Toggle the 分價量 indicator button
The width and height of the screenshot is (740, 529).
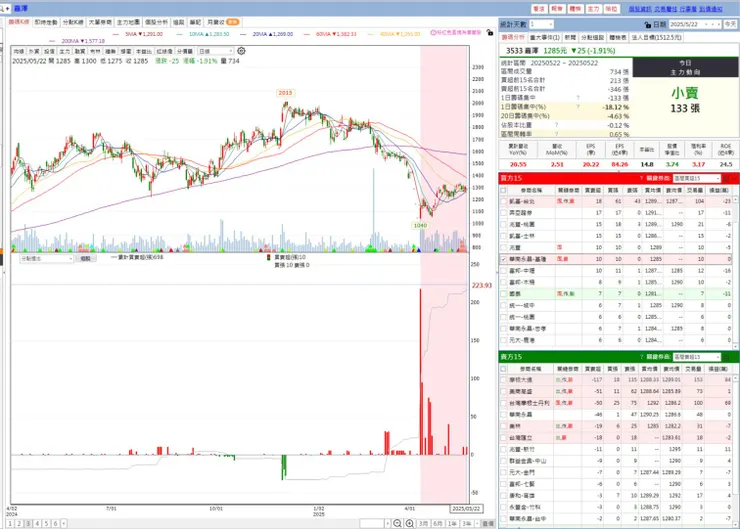point(185,51)
